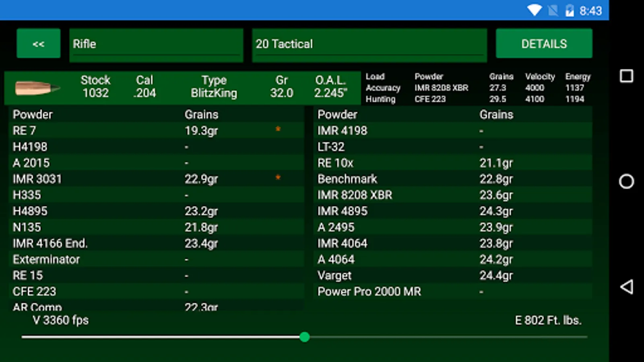This screenshot has height=362, width=644.
Task: Select the H4895 powder row
Action: [x=156, y=211]
